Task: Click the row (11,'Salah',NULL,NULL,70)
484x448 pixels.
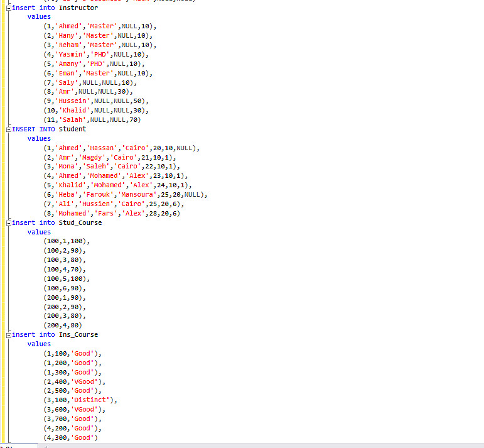Action: pos(92,120)
